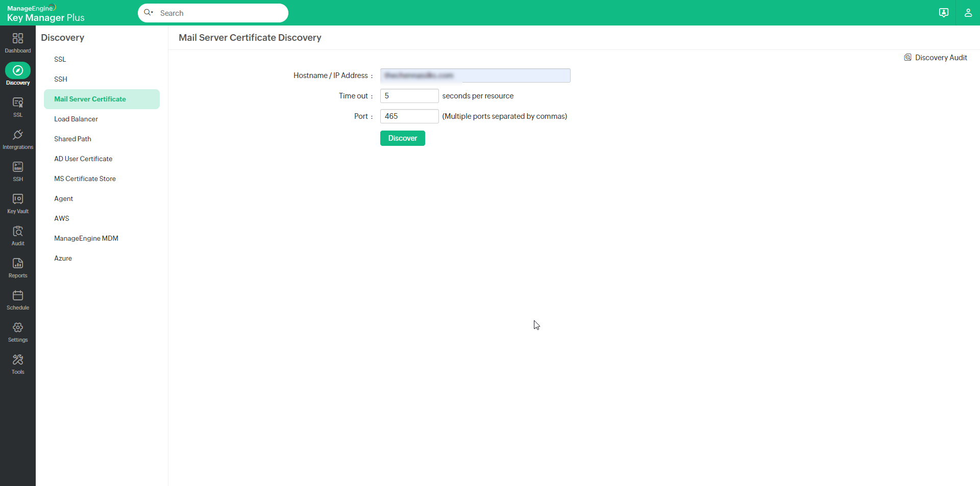Open the Schedule section
The image size is (980, 486).
pos(18,299)
